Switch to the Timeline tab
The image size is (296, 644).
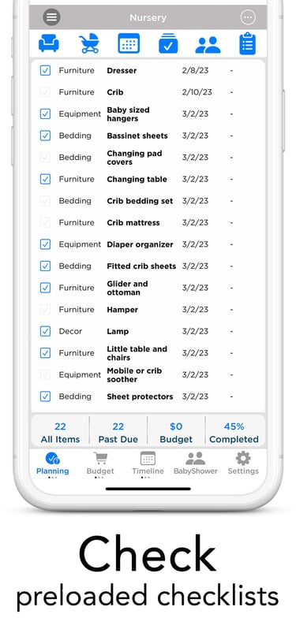click(x=148, y=464)
